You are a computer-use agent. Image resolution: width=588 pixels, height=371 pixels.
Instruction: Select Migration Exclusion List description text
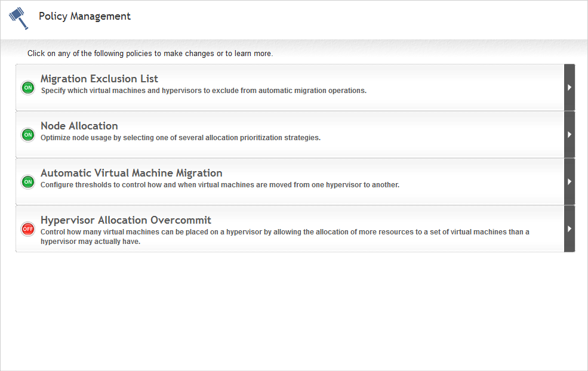(204, 91)
